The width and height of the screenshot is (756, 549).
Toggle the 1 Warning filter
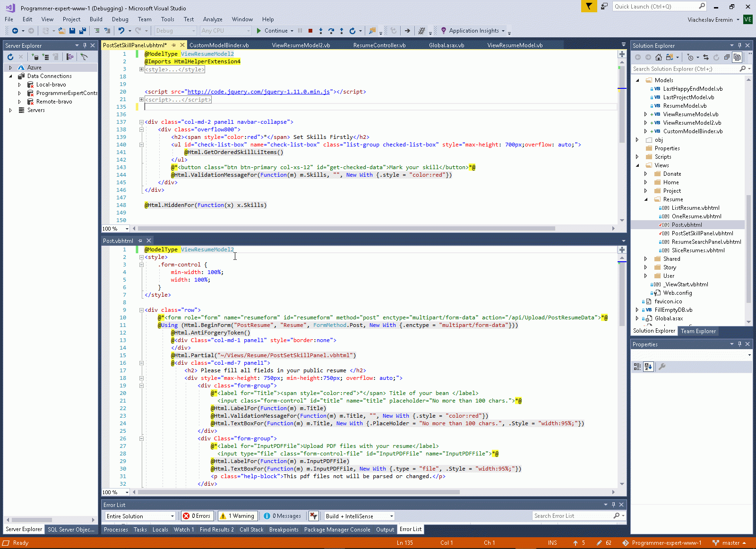tap(238, 516)
